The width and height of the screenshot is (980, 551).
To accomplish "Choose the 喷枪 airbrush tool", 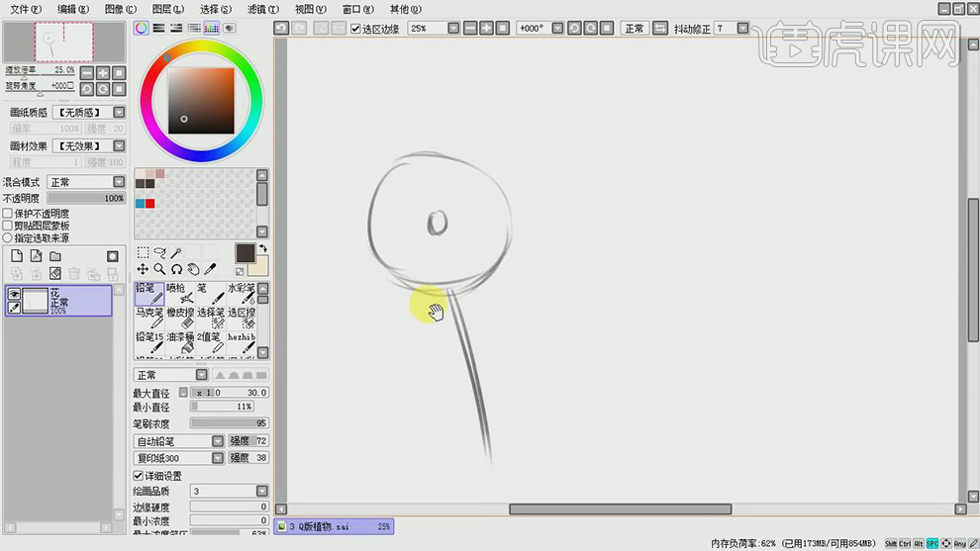I will click(x=181, y=293).
